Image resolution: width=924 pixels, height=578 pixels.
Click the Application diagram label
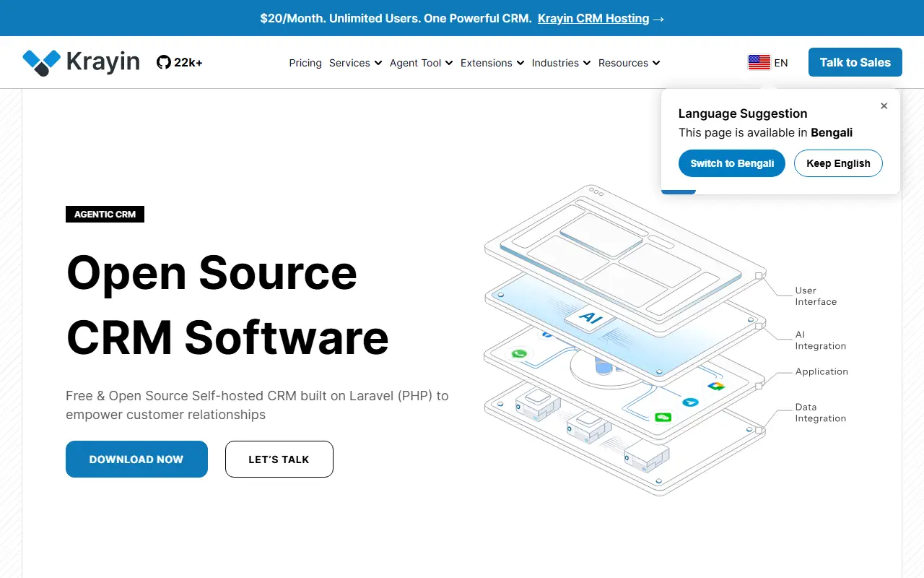pyautogui.click(x=821, y=371)
